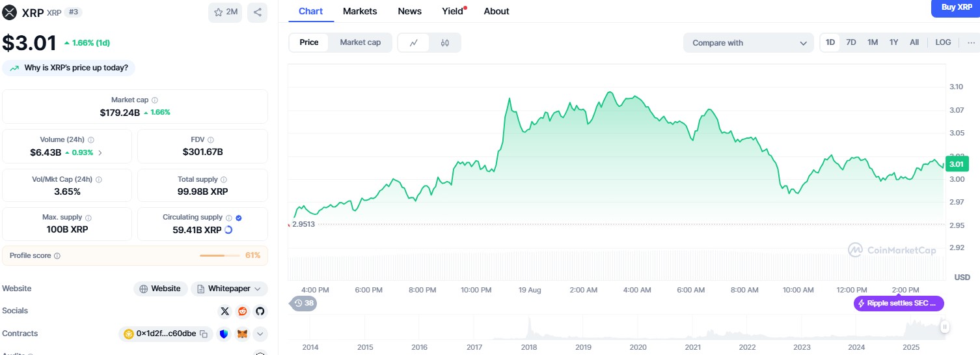Open the Ripple settles SEC event marker
Image resolution: width=980 pixels, height=355 pixels.
[899, 304]
